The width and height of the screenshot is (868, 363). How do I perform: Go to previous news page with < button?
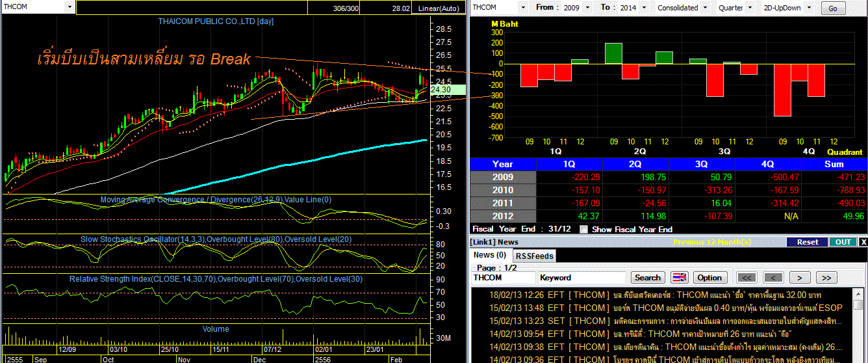click(773, 277)
